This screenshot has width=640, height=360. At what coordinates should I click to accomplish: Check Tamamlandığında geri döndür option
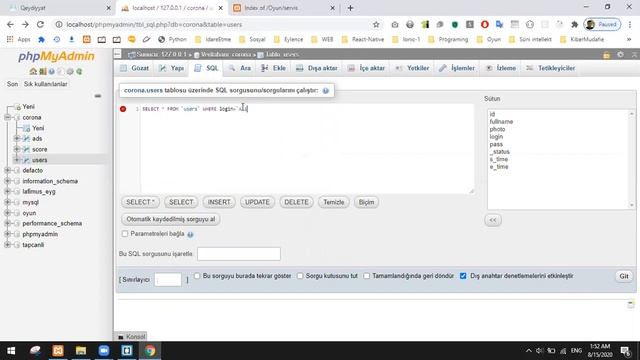[x=367, y=276]
